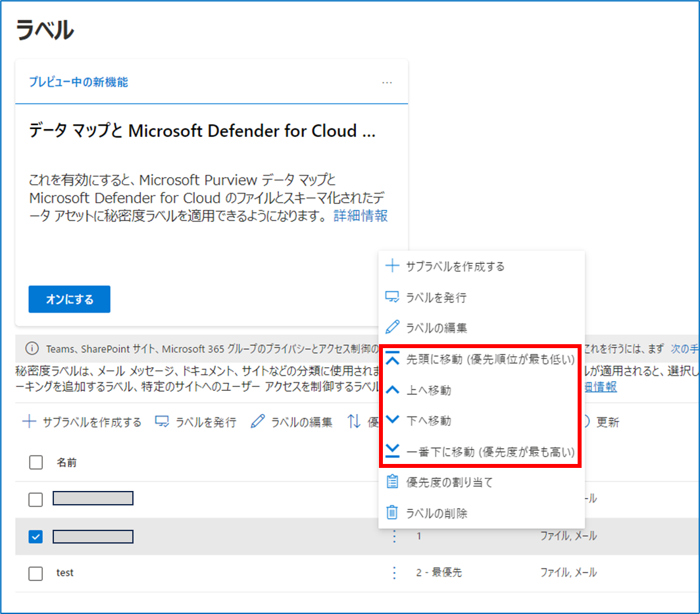This screenshot has height=614, width=700.
Task: Click the move-to-bottom arrow icon beside 一番下に移動
Action: tap(392, 451)
